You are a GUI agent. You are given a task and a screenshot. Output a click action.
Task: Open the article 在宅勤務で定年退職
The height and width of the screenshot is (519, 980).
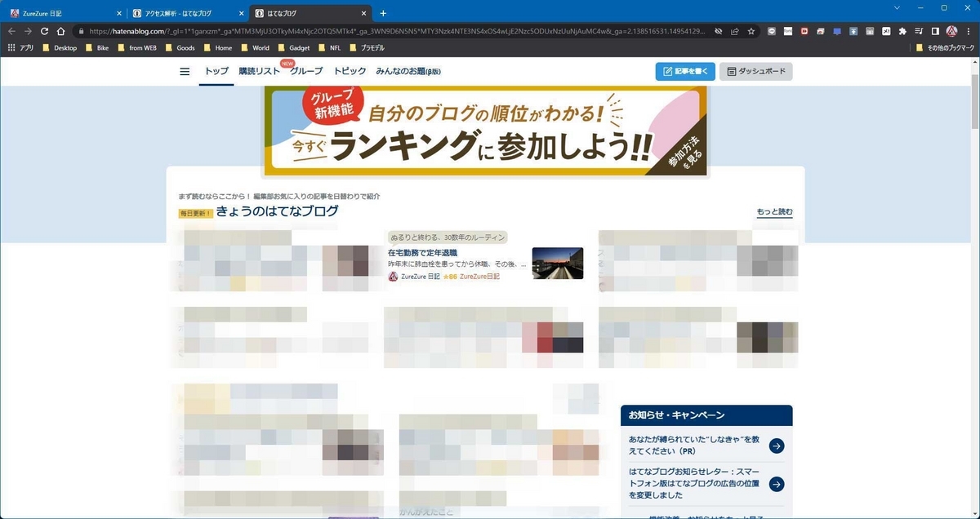(x=423, y=253)
